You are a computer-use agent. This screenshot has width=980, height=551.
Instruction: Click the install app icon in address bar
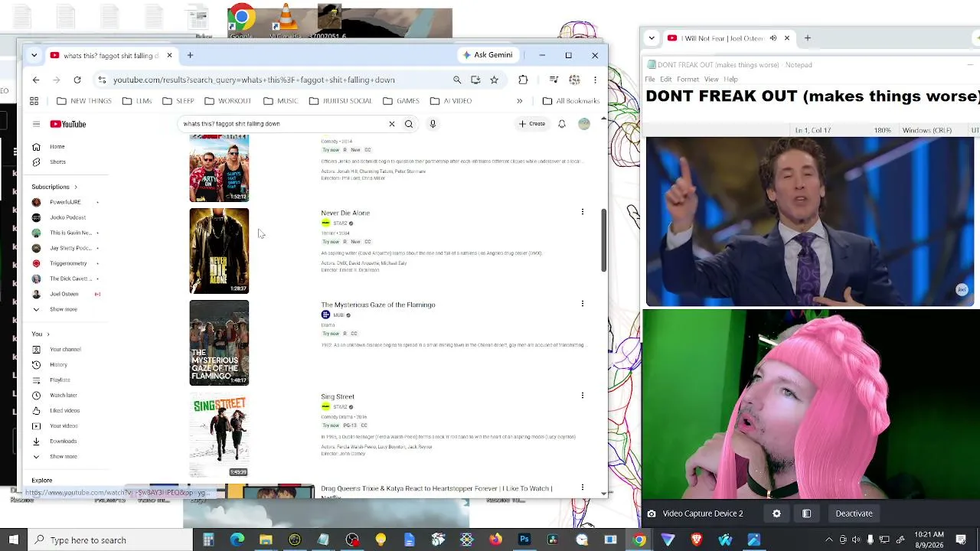pos(475,80)
